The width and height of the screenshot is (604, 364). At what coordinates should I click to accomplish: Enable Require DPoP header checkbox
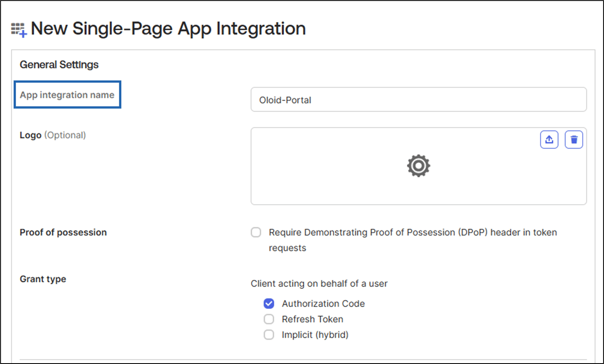[x=256, y=232]
